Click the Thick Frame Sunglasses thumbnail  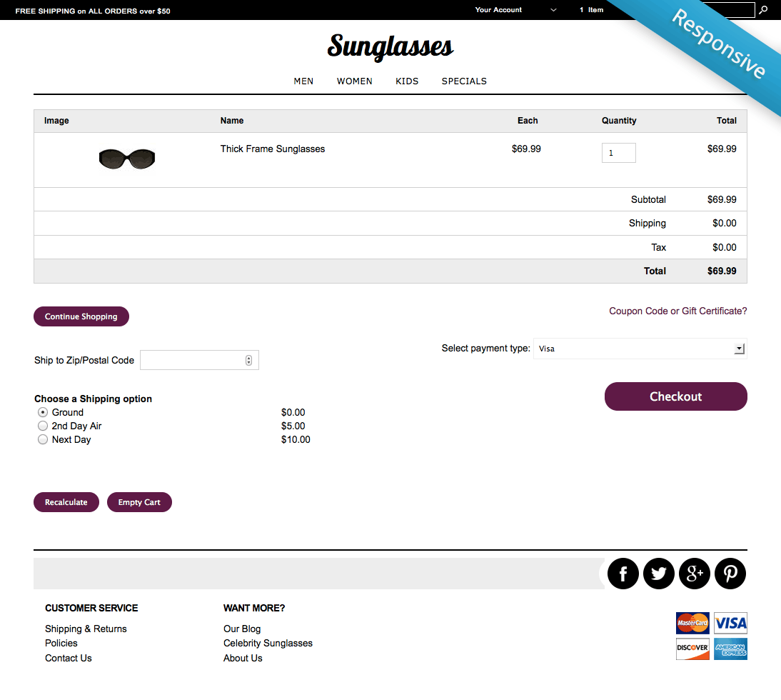click(127, 159)
